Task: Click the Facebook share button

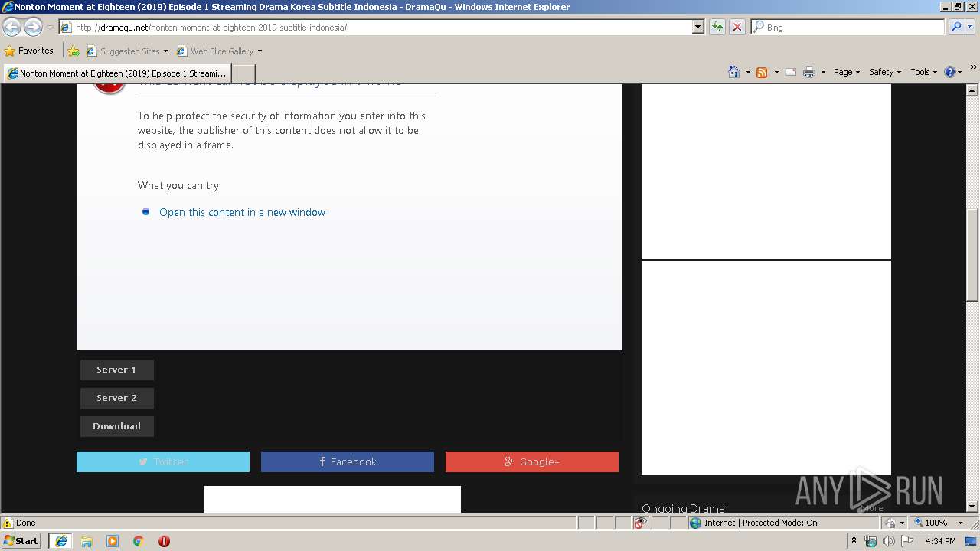Action: (x=348, y=461)
